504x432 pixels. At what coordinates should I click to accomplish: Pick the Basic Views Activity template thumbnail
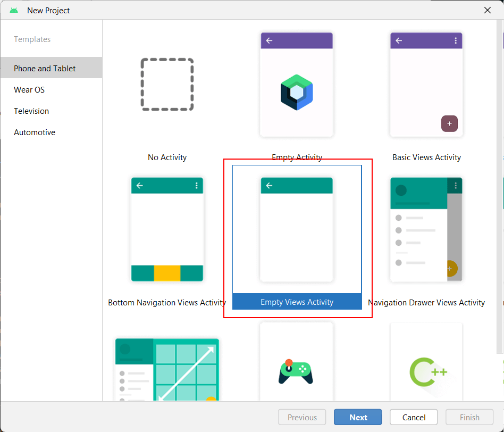(x=426, y=85)
